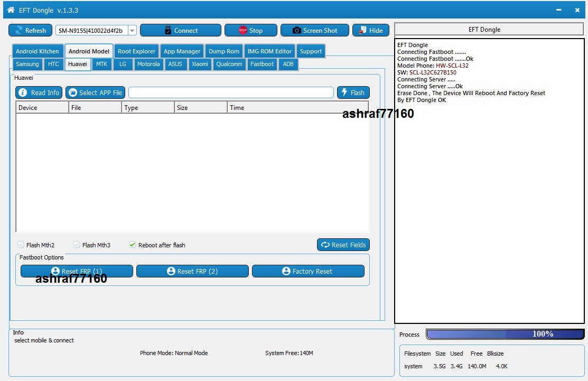This screenshot has width=588, height=381.
Task: Minimize the EFT Dongle window
Action: [x=559, y=10]
